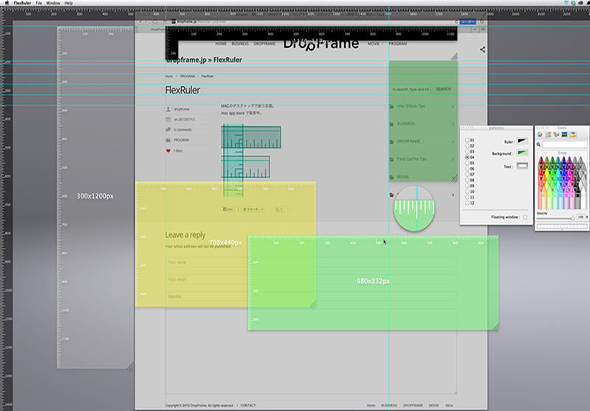The height and width of the screenshot is (411, 590).
Task: Click the folder icon beside PROGRAM meta
Action: [x=168, y=140]
